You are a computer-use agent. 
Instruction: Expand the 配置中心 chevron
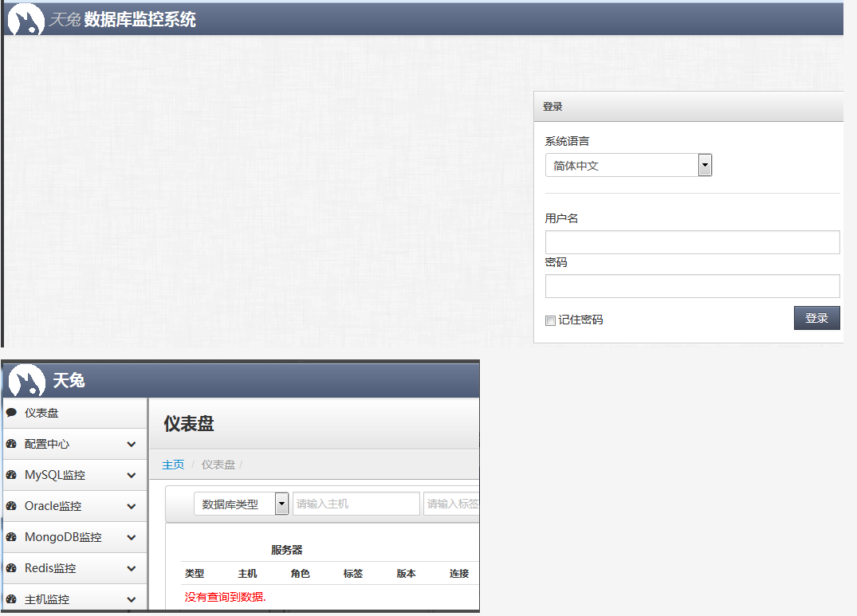(x=132, y=445)
